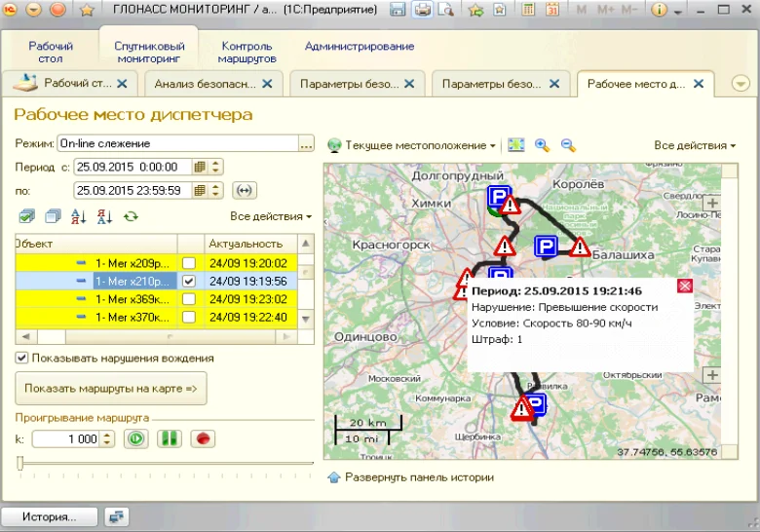The height and width of the screenshot is (532, 760).
Task: Switch to Рабочий ст... tab
Action: (x=78, y=83)
